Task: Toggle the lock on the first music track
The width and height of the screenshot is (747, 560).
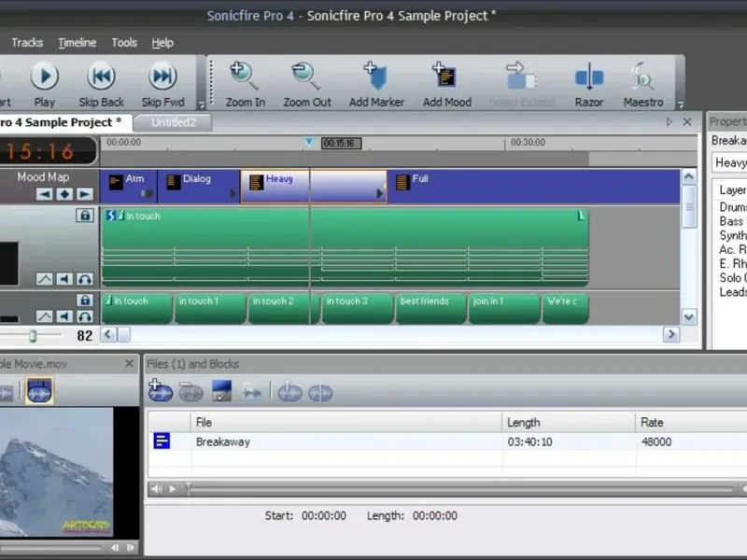Action: click(x=85, y=216)
